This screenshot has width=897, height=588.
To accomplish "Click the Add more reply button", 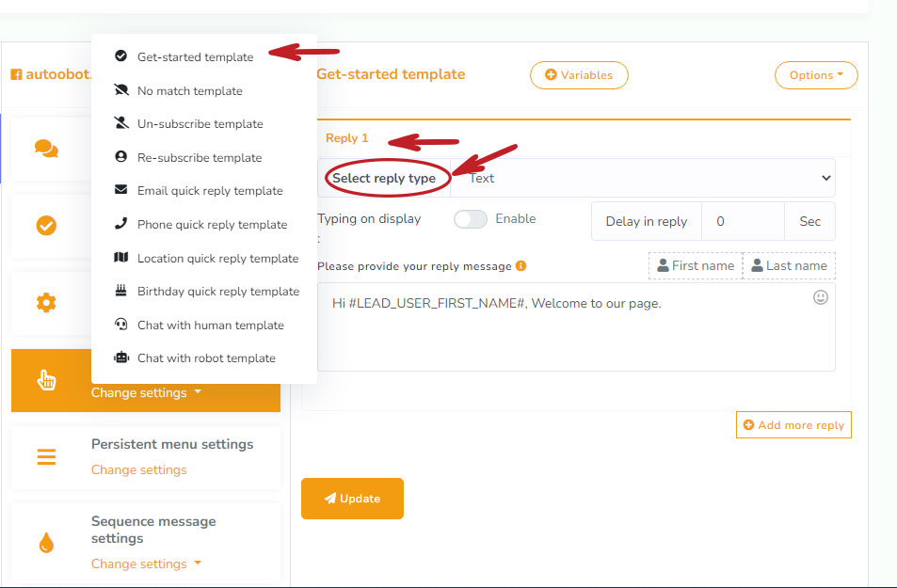I will coord(793,425).
